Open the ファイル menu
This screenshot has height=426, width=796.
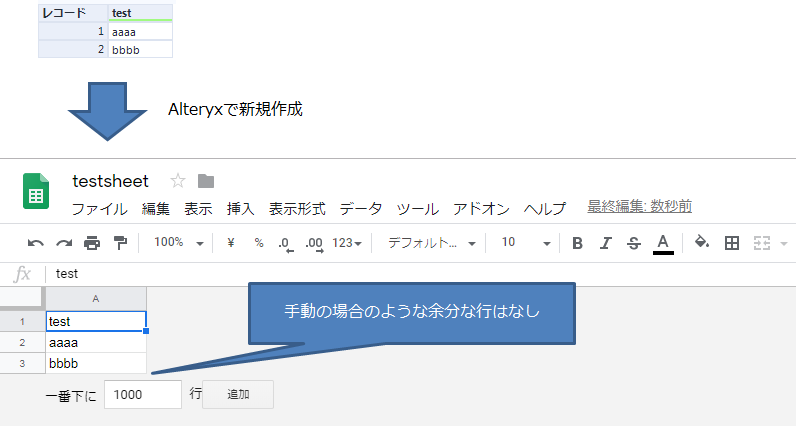100,209
